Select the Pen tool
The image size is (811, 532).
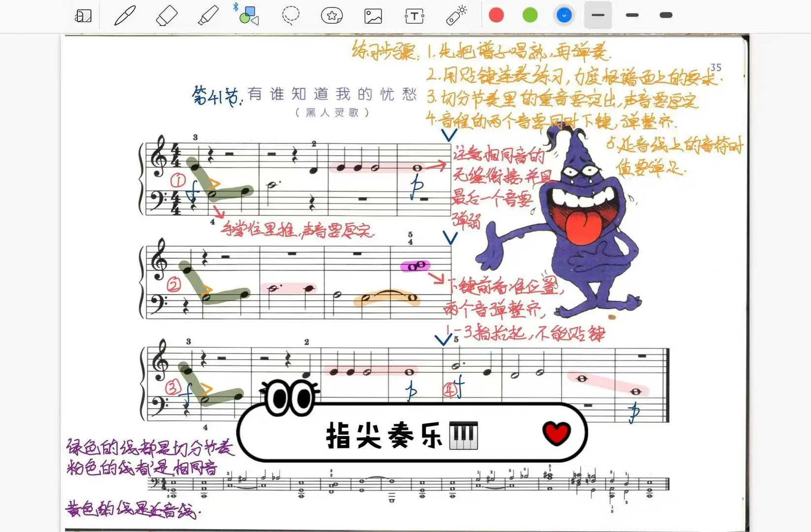pyautogui.click(x=124, y=15)
